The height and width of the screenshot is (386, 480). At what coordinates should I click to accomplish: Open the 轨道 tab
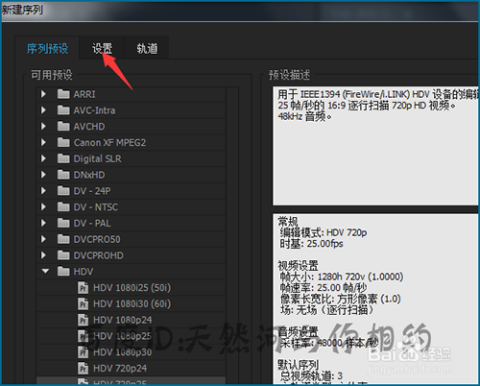(147, 48)
